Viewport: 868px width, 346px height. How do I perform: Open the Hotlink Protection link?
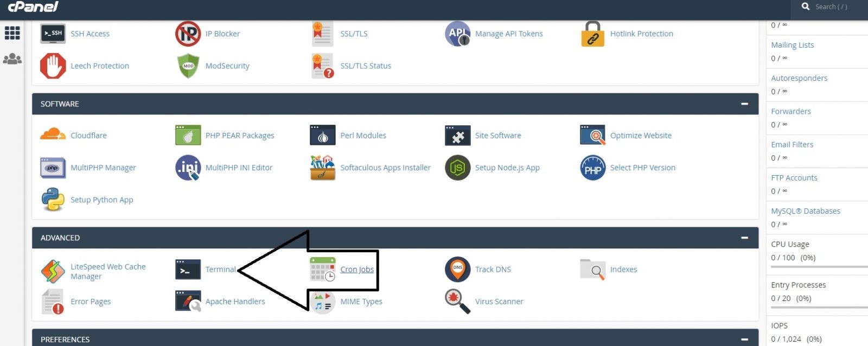(642, 34)
